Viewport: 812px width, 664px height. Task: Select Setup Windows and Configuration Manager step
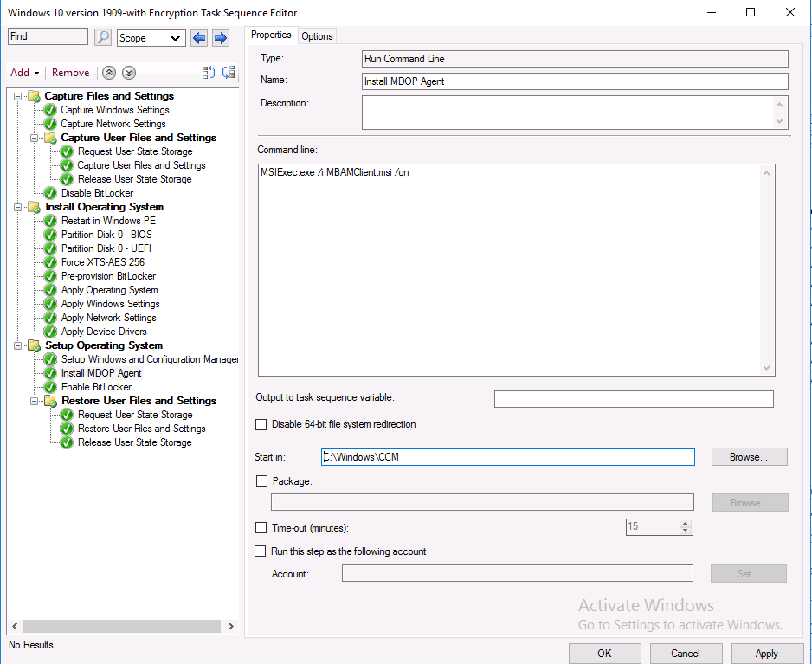(x=149, y=359)
